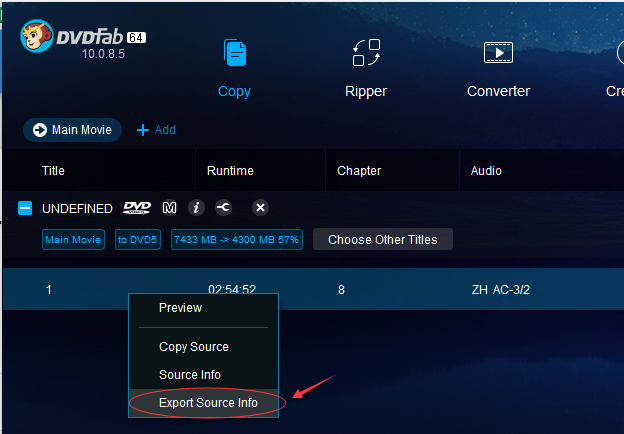The width and height of the screenshot is (624, 434).
Task: Remove the UNDEFINED source with X icon
Action: [x=260, y=208]
